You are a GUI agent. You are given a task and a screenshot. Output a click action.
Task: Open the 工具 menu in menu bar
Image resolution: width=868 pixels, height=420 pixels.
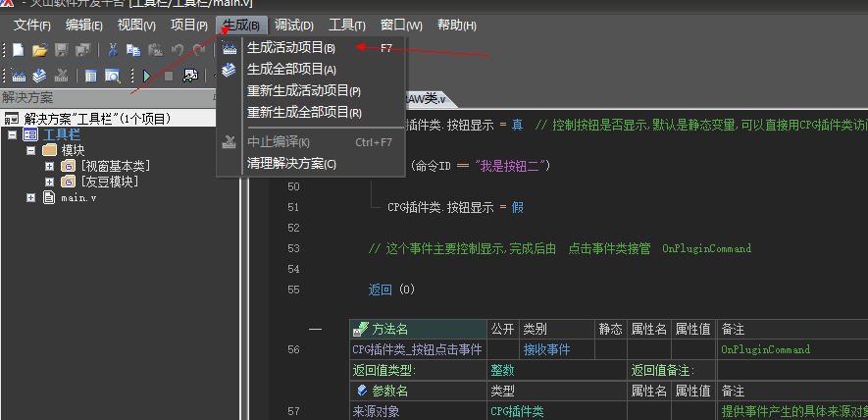tap(347, 25)
